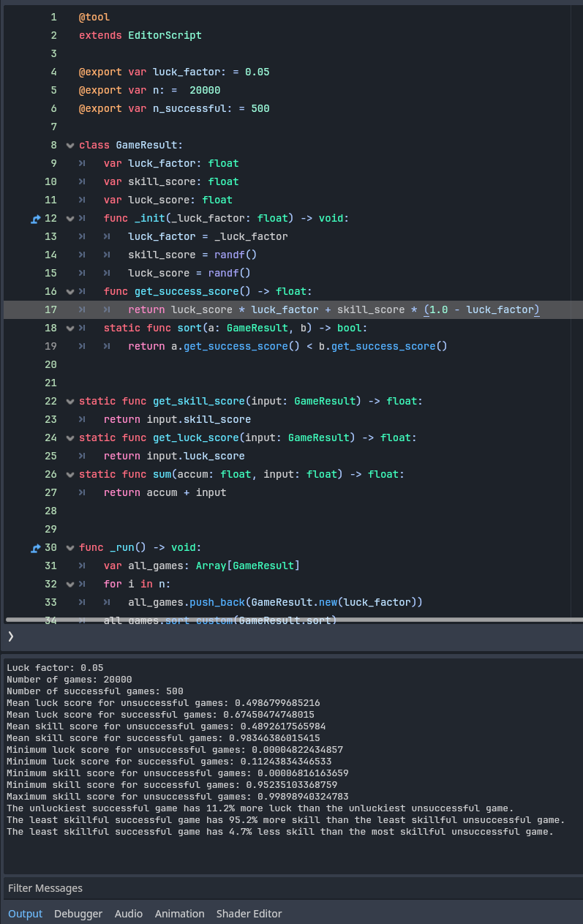The height and width of the screenshot is (924, 583).
Task: Open the Debugger tab
Action: [78, 914]
